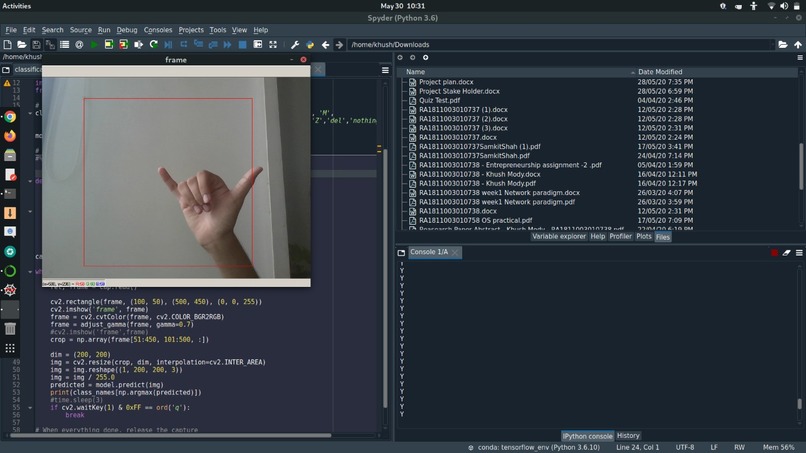Image resolution: width=806 pixels, height=453 pixels.
Task: Launch Firefox from the dock
Action: pos(10,136)
